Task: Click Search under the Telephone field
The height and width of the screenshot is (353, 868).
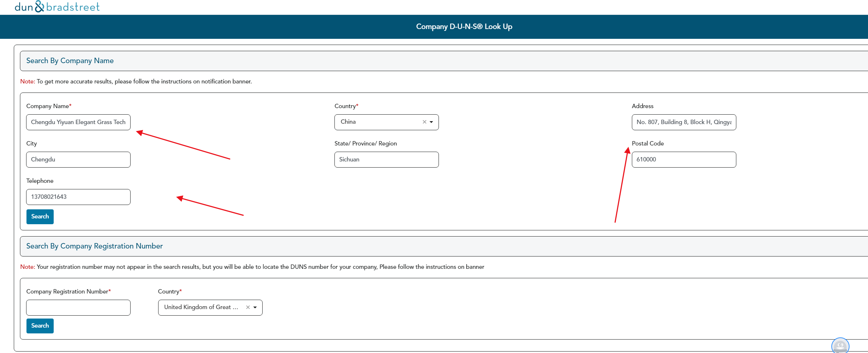Action: coord(40,217)
